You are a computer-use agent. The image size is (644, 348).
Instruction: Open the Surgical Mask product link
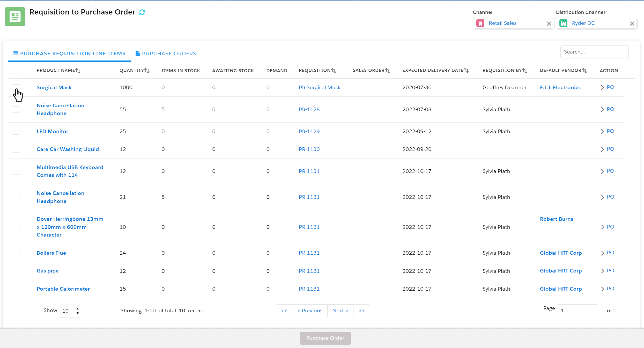pyautogui.click(x=54, y=87)
